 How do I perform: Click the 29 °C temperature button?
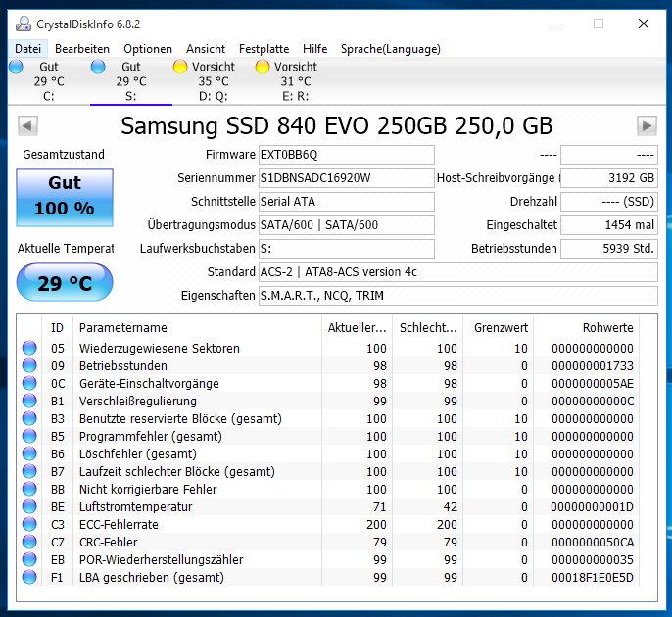point(65,283)
